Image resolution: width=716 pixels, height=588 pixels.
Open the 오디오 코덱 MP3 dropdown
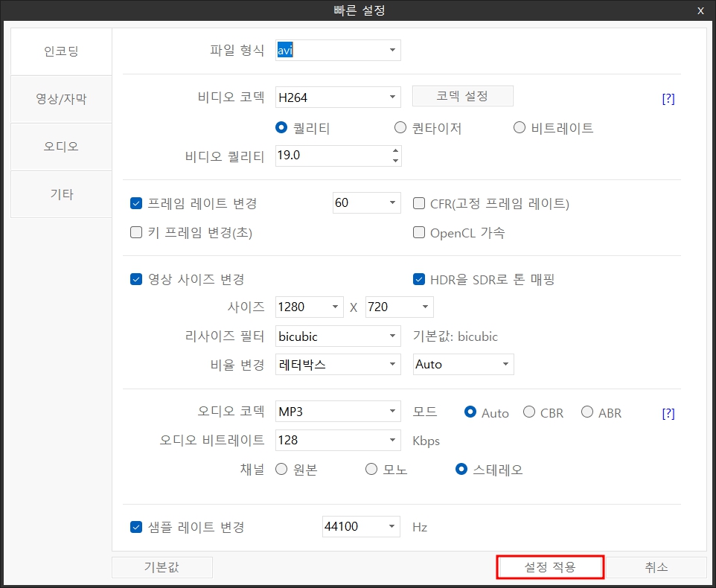[x=391, y=411]
